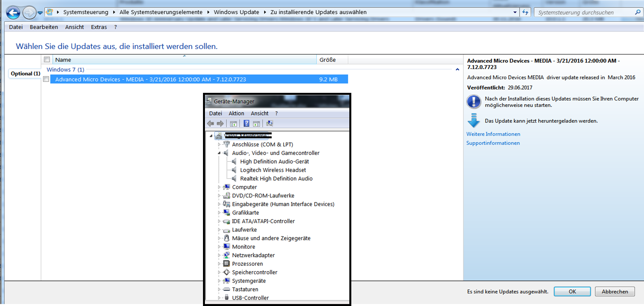The height and width of the screenshot is (306, 644).
Task: Click Geräte-Manager toolbar Forward arrow
Action: (x=220, y=124)
